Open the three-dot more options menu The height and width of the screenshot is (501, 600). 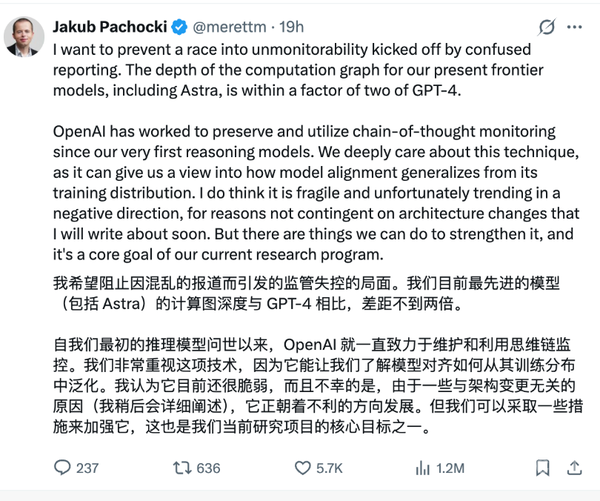coord(574,27)
